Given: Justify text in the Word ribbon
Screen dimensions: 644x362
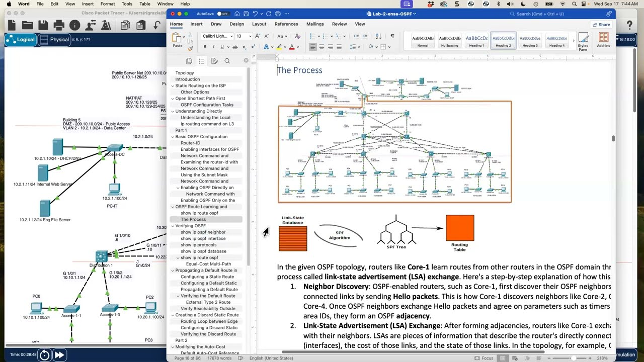Looking at the screenshot, I should tap(339, 47).
